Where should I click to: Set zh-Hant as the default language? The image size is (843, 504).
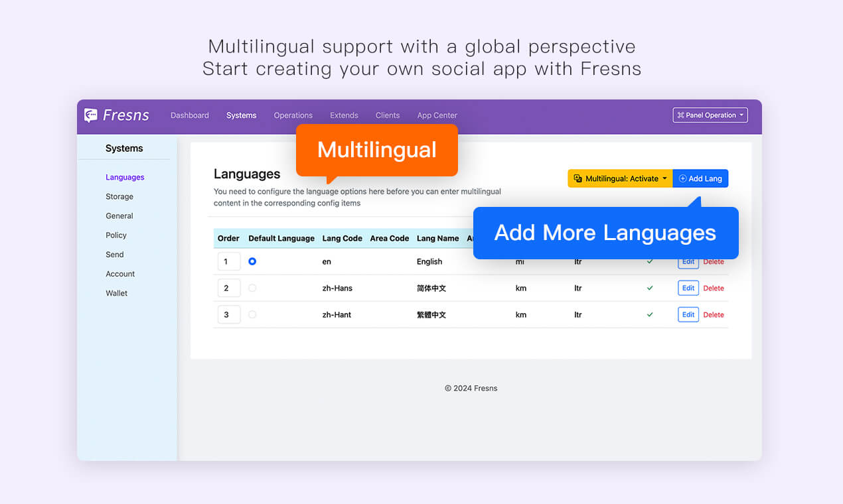pyautogui.click(x=252, y=314)
